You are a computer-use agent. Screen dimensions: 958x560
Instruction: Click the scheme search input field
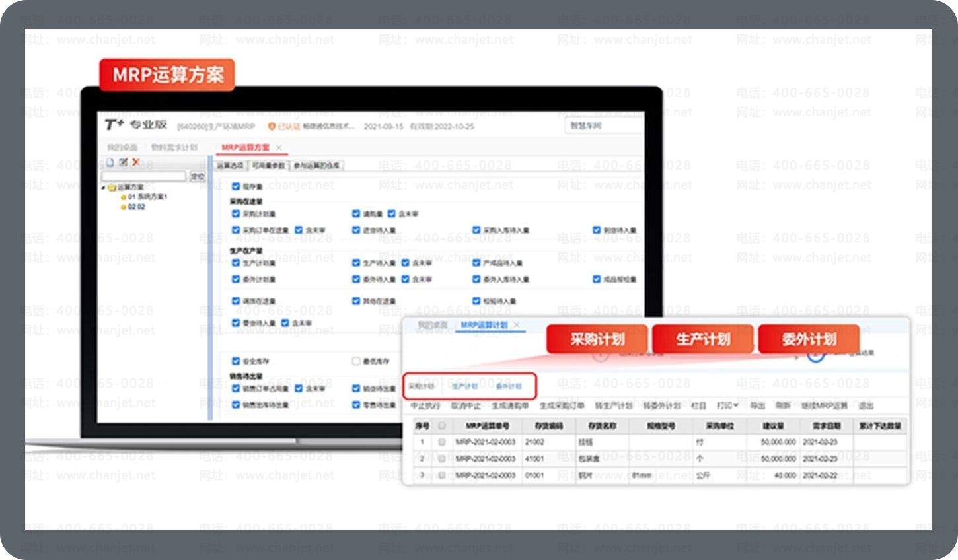144,176
